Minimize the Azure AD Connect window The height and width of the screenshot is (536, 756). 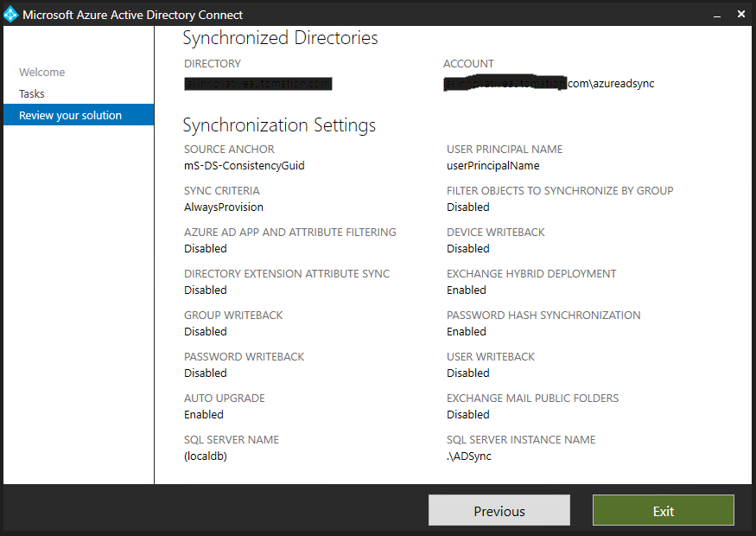[717, 15]
